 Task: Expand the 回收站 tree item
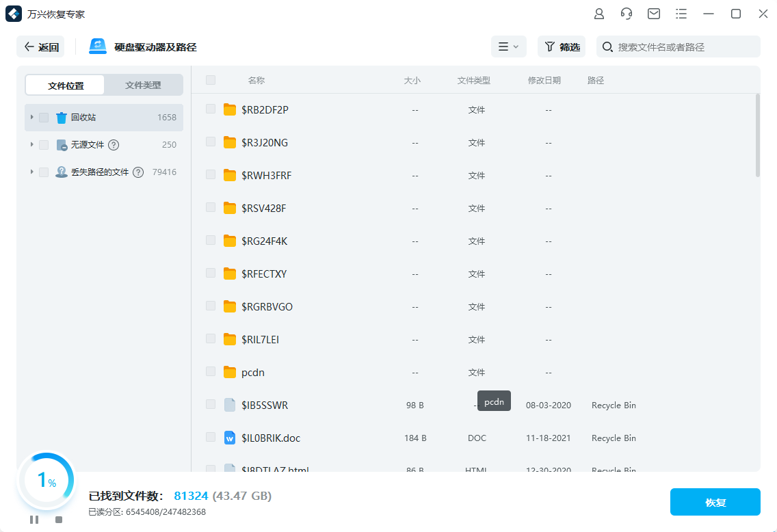(31, 117)
